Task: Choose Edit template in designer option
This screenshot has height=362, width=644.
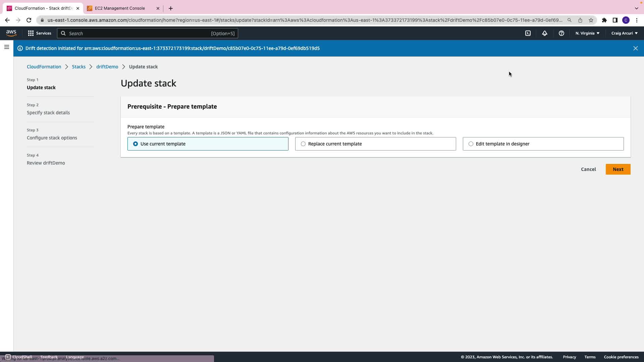Action: (471, 144)
